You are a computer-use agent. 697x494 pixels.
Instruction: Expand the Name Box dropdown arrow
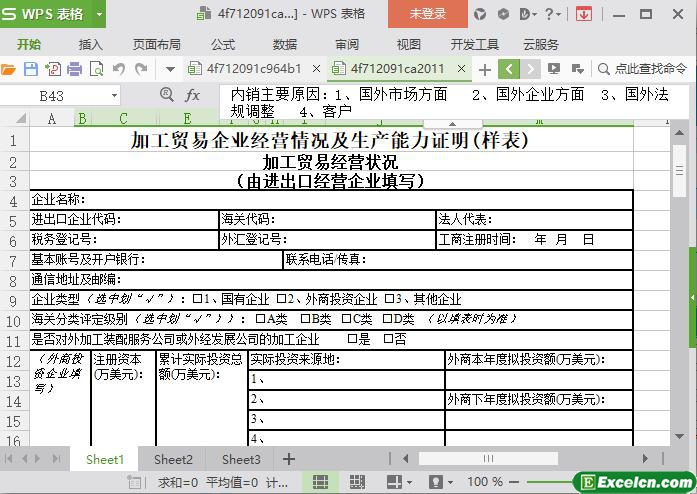point(114,96)
